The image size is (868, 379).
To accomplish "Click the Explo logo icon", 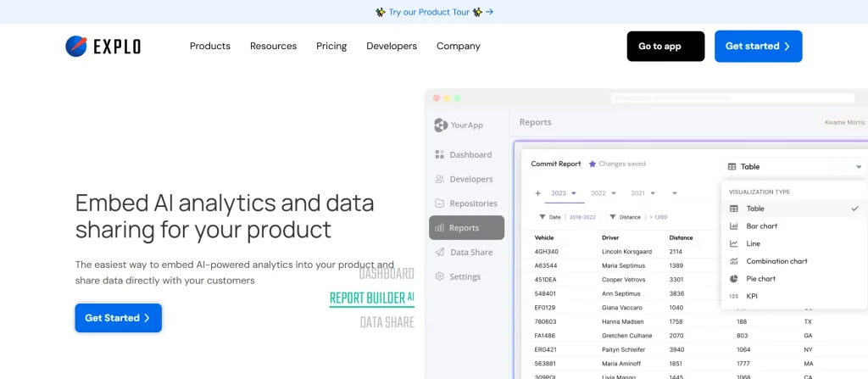I will (x=76, y=46).
